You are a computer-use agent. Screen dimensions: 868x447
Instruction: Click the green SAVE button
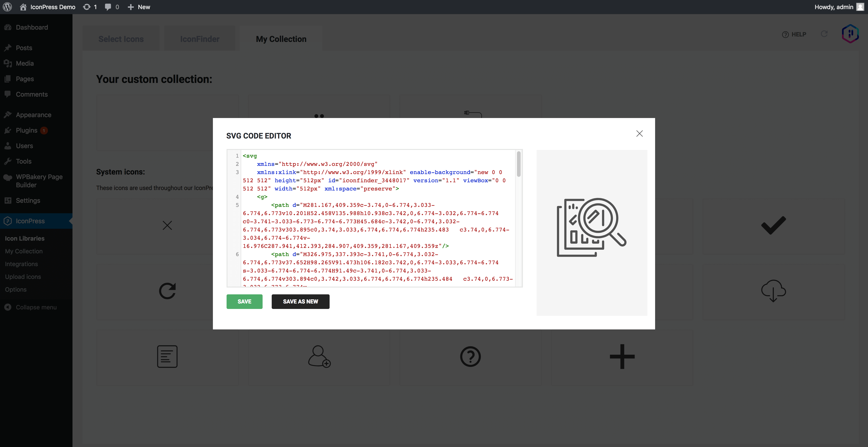[x=244, y=301]
